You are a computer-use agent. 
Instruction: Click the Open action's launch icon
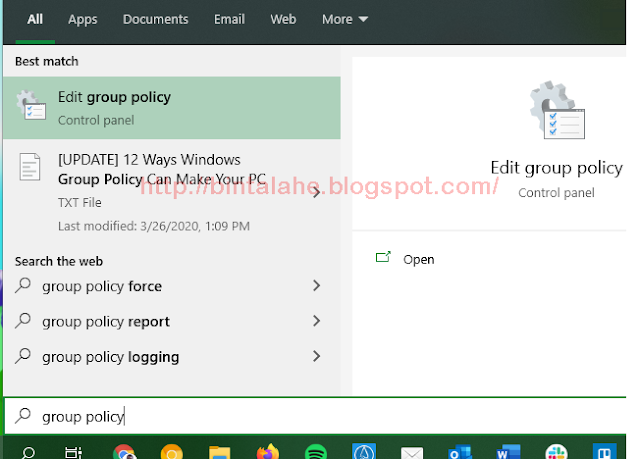pyautogui.click(x=383, y=257)
